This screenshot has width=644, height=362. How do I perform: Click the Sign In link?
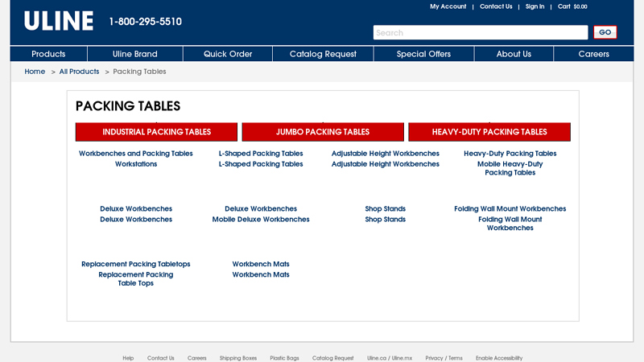point(535,6)
